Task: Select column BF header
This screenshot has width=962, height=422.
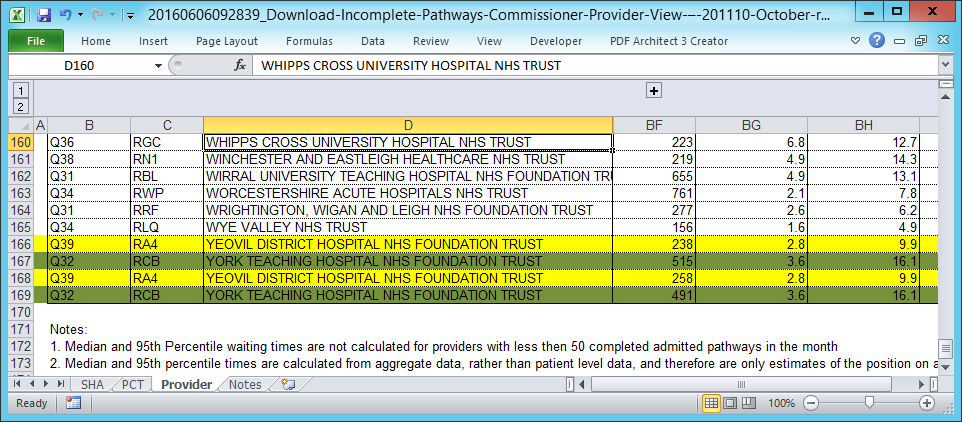Action: coord(654,125)
